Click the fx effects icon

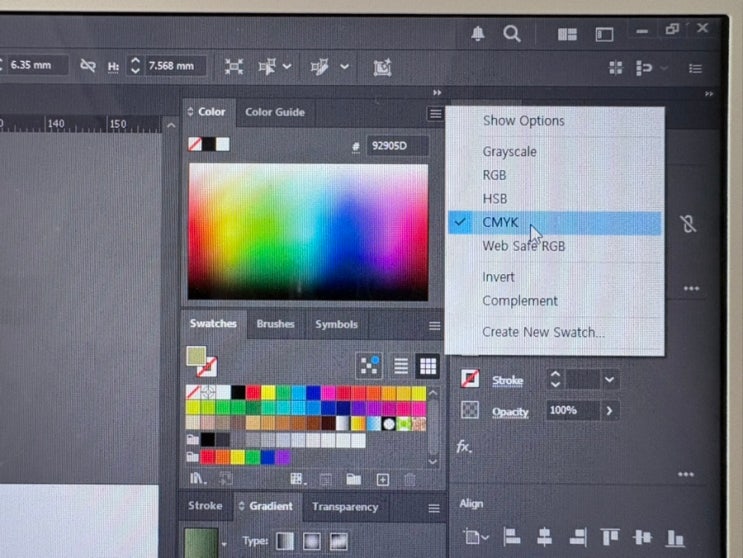coord(464,447)
